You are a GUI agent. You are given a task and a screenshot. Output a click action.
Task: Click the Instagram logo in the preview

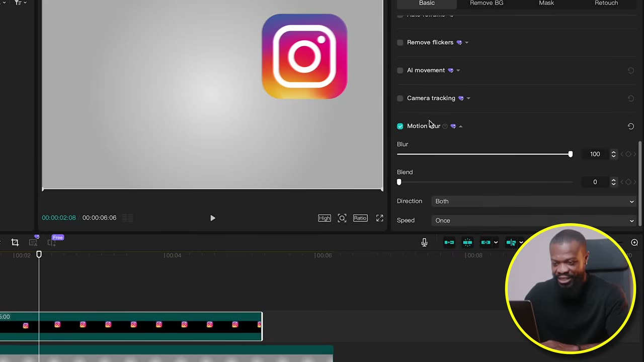pos(304,56)
